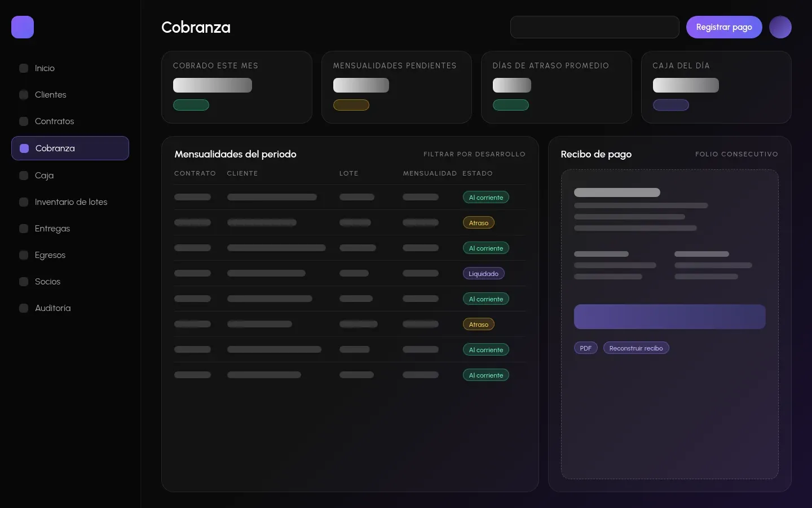
Task: Click the Lote column header
Action: click(x=349, y=173)
